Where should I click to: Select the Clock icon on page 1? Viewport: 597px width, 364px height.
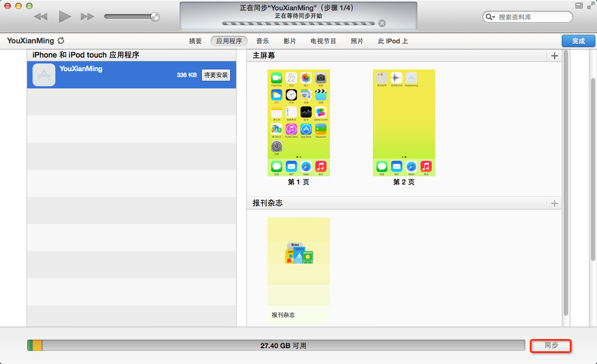(291, 95)
